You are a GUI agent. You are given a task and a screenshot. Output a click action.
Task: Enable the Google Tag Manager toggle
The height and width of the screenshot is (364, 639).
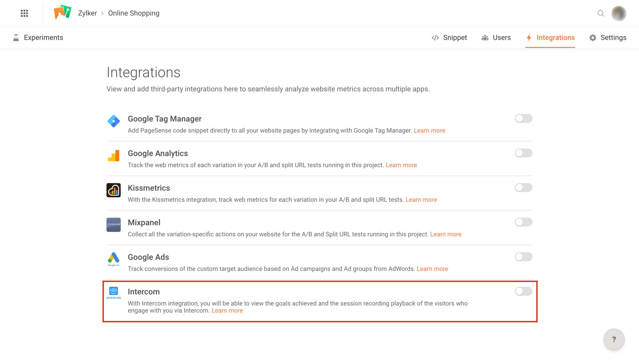click(523, 119)
